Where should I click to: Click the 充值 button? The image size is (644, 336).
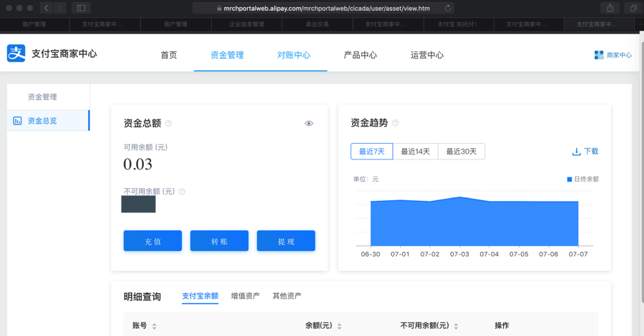pos(152,241)
